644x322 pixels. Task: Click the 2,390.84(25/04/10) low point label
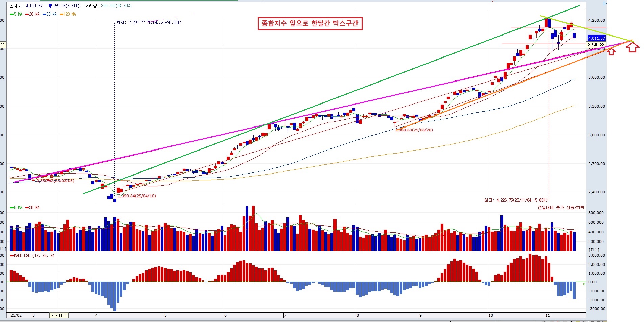tap(137, 196)
